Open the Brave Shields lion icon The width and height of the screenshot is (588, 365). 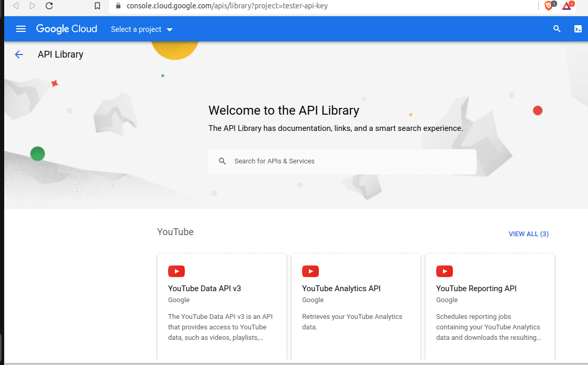(x=550, y=5)
